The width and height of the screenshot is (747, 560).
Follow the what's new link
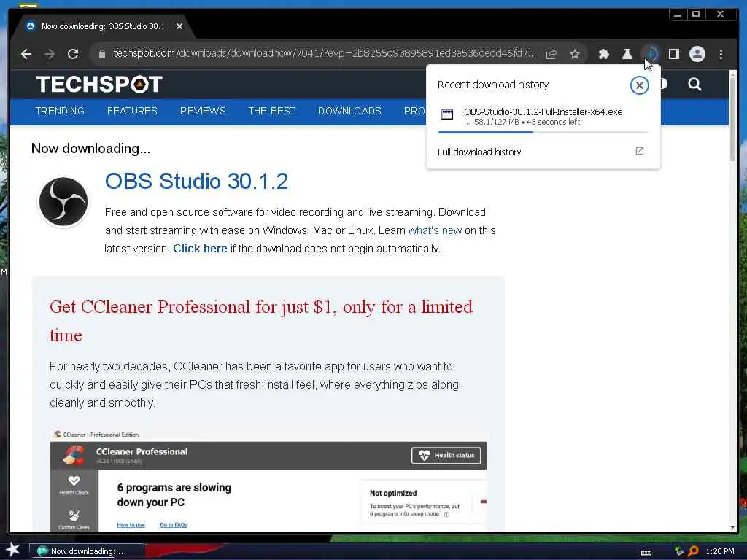pos(435,230)
